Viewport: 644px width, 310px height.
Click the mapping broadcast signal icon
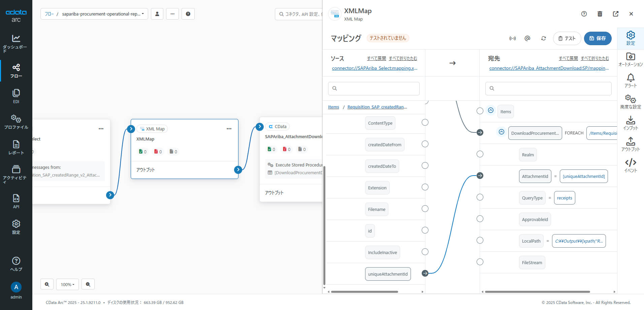click(512, 38)
